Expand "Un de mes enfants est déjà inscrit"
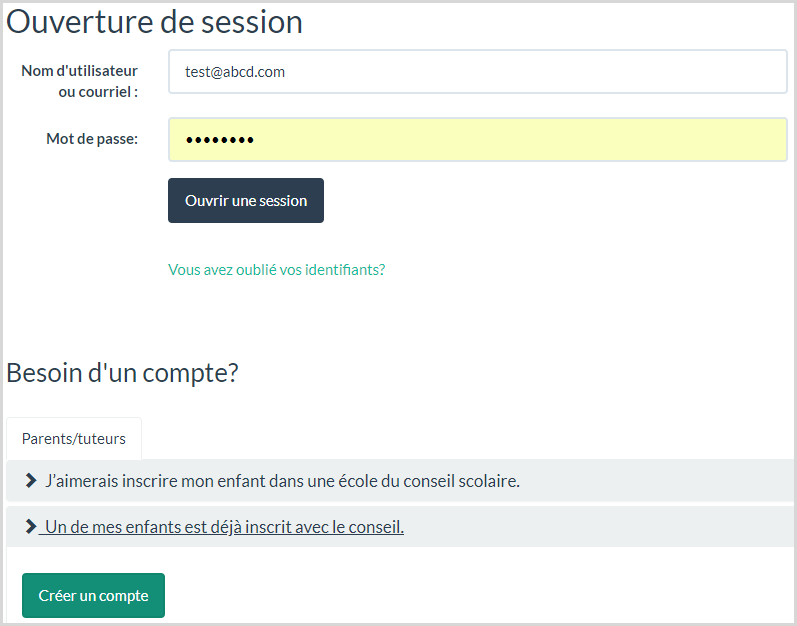This screenshot has width=797, height=626. [x=223, y=527]
